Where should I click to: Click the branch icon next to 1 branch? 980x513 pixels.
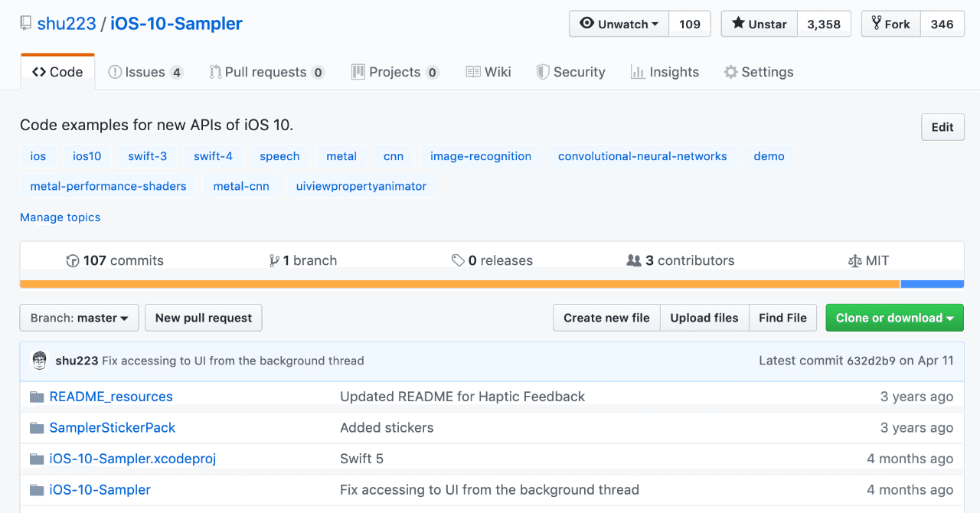click(274, 261)
